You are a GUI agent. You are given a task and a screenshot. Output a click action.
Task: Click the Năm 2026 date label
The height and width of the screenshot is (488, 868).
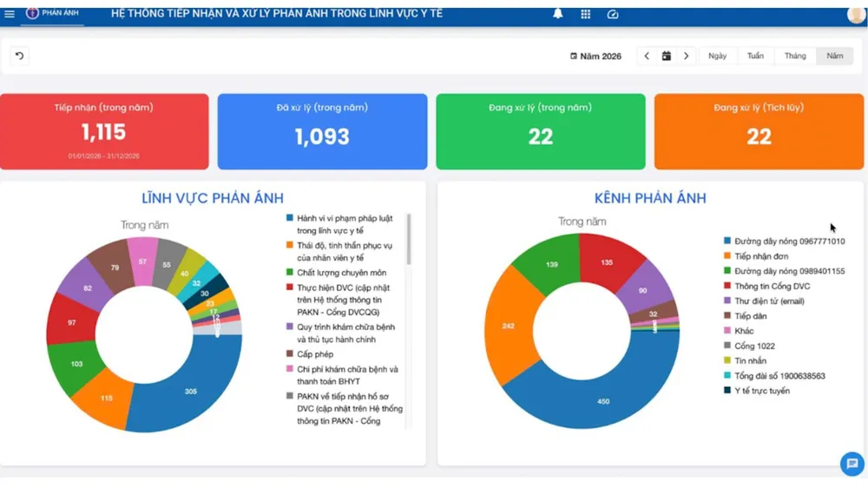(x=595, y=56)
